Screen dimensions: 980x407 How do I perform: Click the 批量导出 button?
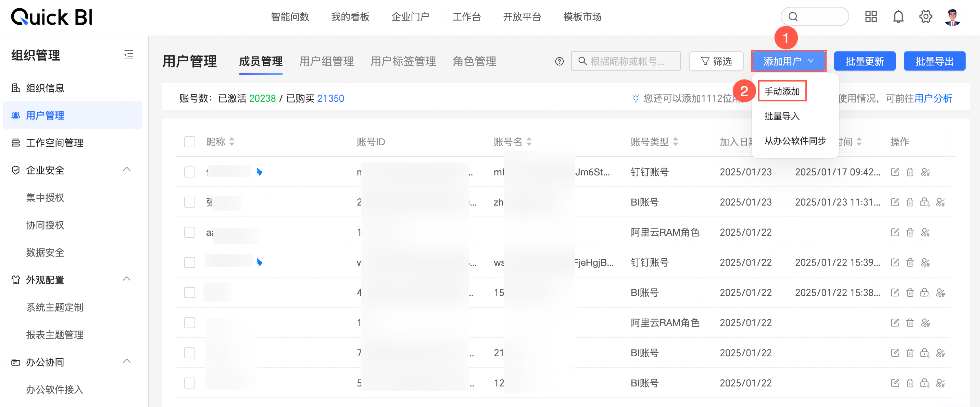(934, 61)
